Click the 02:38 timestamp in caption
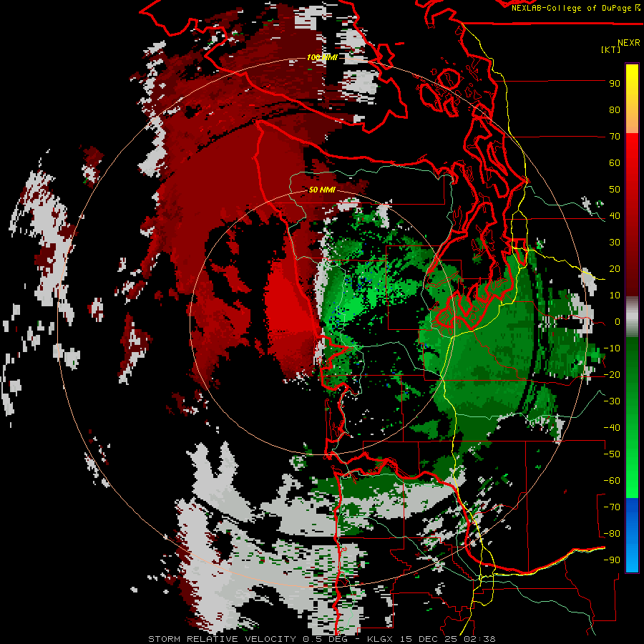Screen dimensions: 644x644 (479, 639)
